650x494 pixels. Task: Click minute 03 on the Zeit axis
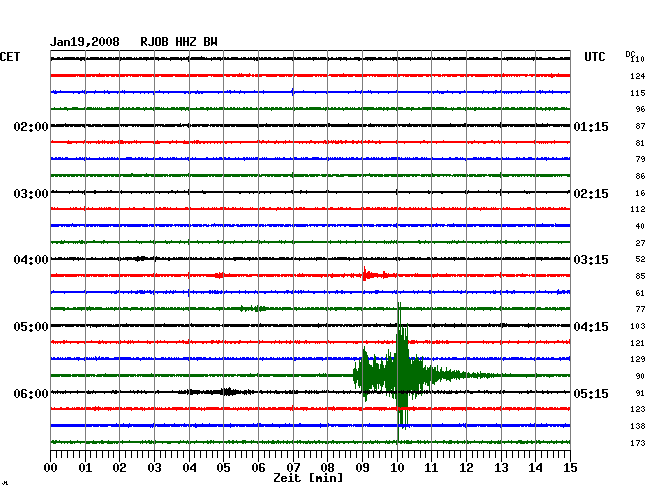pos(154,467)
